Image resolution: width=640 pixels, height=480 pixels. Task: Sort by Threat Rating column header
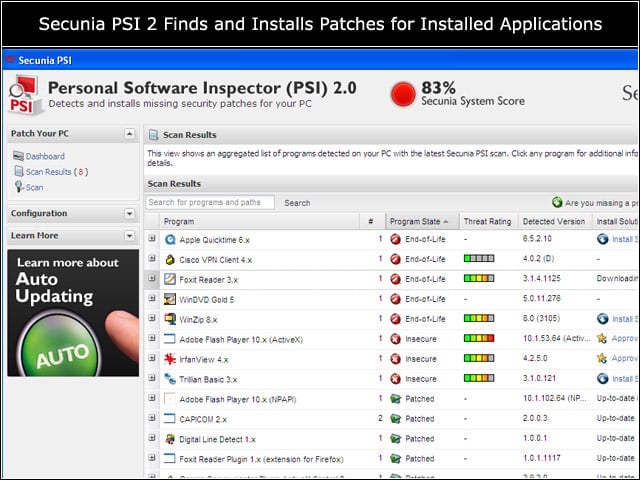pyautogui.click(x=487, y=221)
